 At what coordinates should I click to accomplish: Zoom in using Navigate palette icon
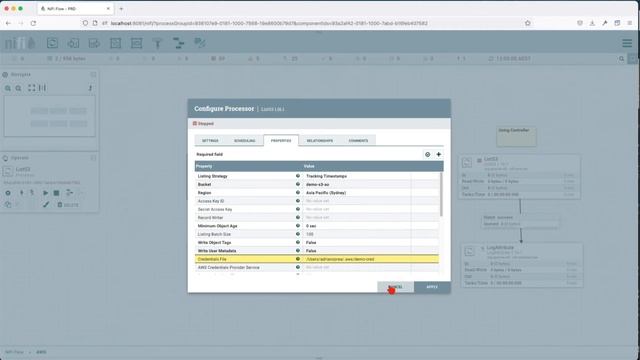8,88
